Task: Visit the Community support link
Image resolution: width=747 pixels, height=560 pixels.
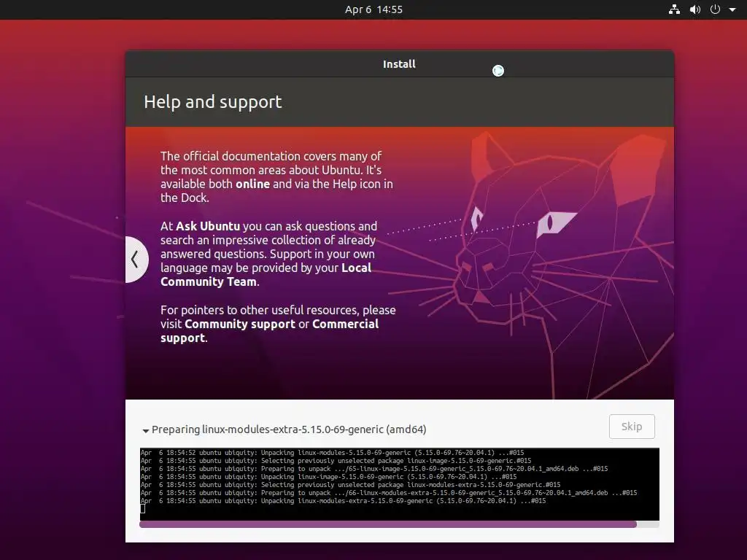Action: [x=239, y=324]
